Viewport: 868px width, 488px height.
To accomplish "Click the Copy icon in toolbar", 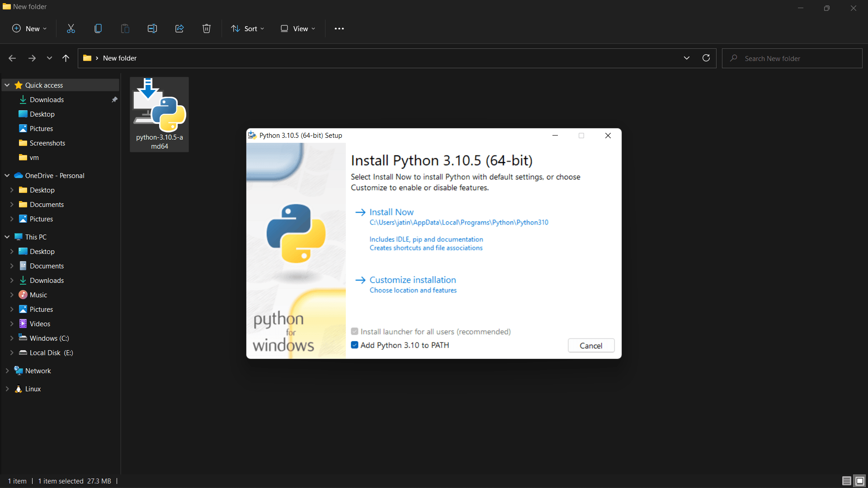I will (x=98, y=28).
